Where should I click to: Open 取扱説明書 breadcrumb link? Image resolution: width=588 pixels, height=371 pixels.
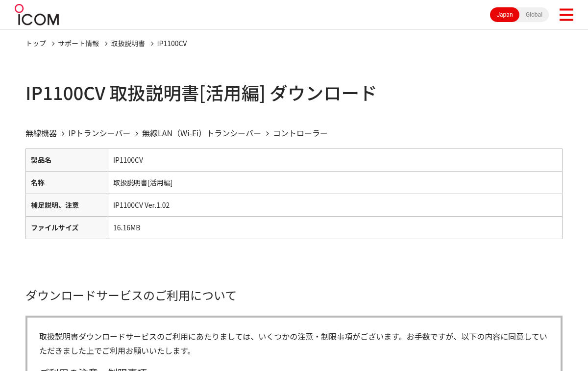pyautogui.click(x=128, y=43)
